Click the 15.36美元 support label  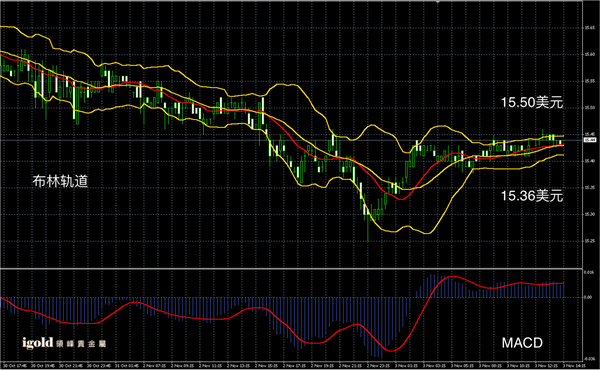click(x=532, y=196)
